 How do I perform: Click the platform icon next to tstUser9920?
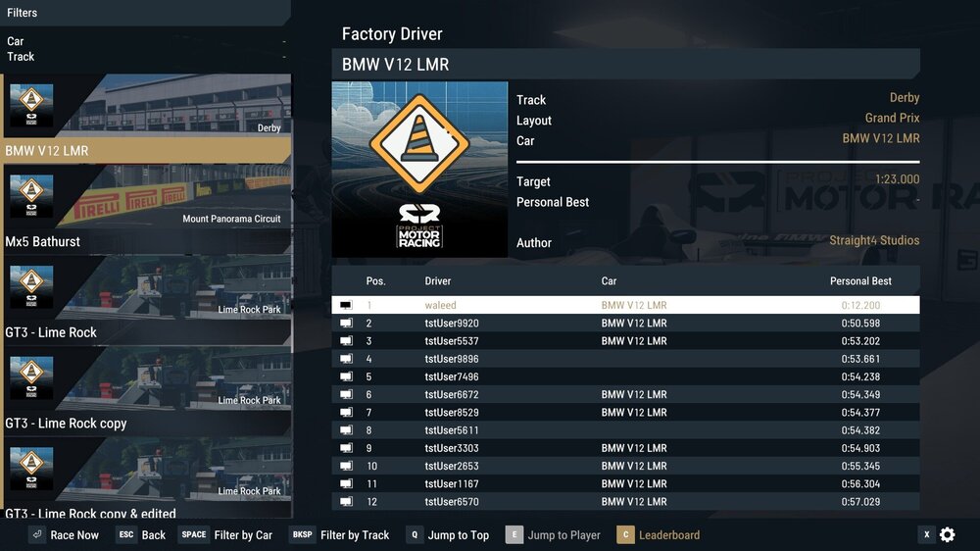pos(346,324)
